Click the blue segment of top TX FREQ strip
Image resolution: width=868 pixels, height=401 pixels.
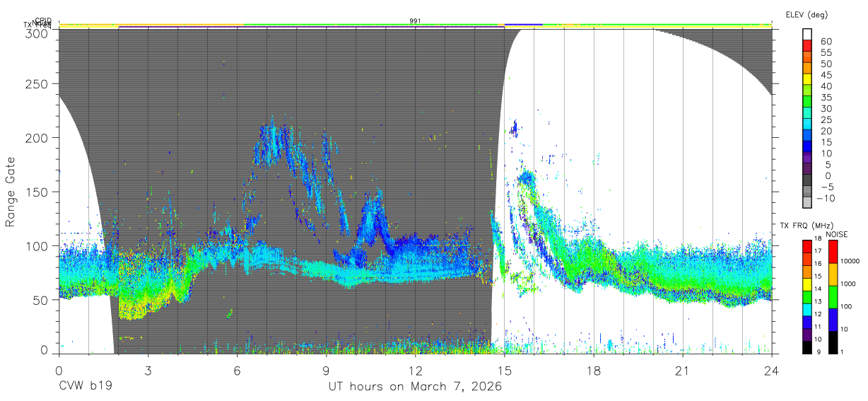(x=523, y=25)
